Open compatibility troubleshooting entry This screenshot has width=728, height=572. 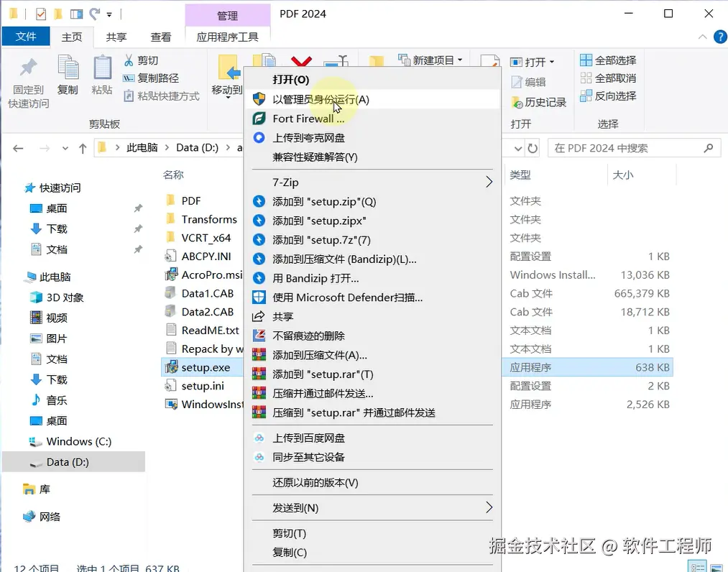point(372,157)
